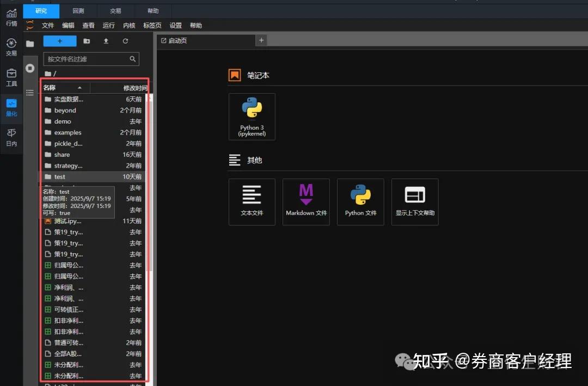The width and height of the screenshot is (588, 386).
Task: Open 显示上下文帮助 contextual help
Action: coord(415,201)
